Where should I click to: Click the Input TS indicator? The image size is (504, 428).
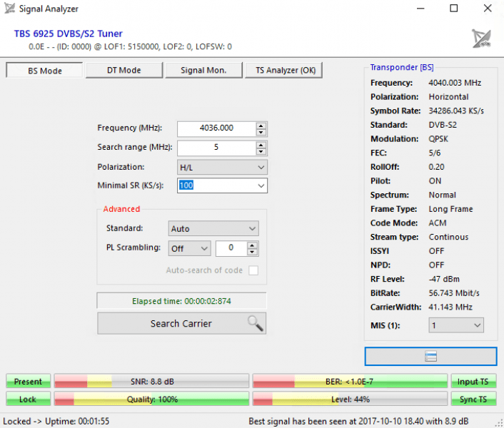point(473,382)
